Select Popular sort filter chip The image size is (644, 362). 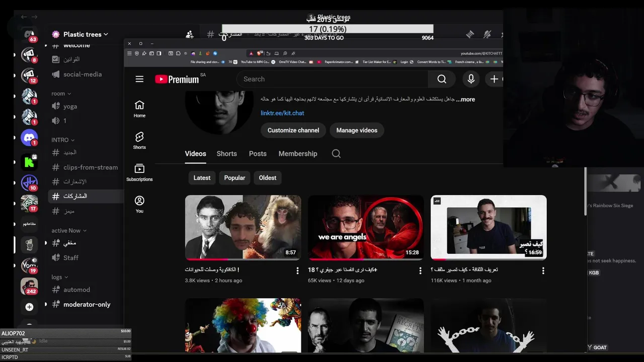[234, 178]
